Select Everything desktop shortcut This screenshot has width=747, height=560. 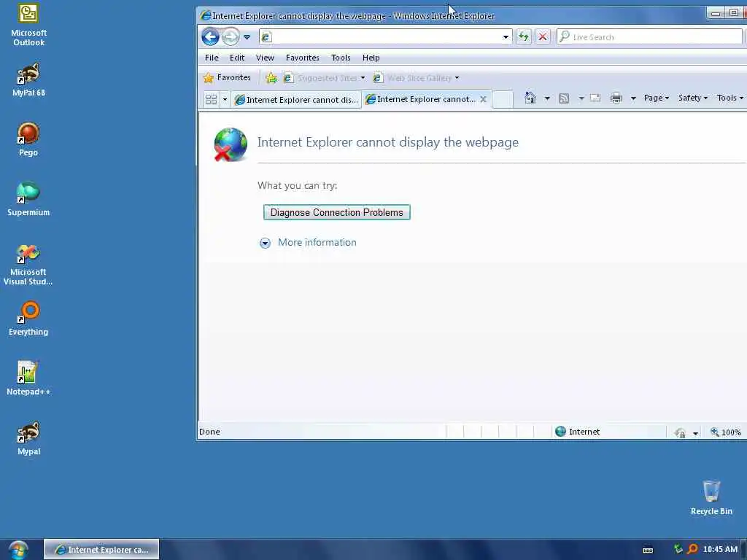(28, 319)
